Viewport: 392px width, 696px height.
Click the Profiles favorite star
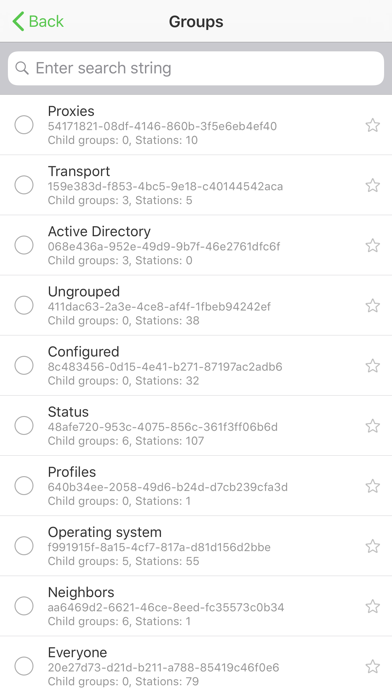pos(372,486)
